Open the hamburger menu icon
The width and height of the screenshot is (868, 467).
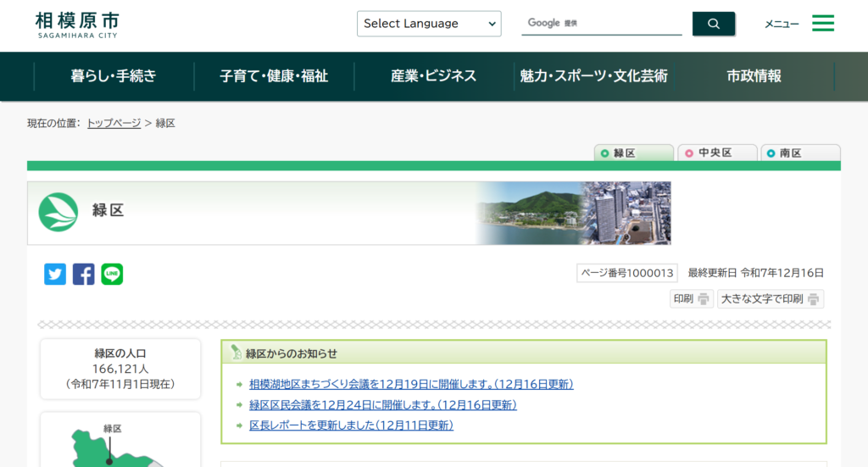pyautogui.click(x=822, y=24)
